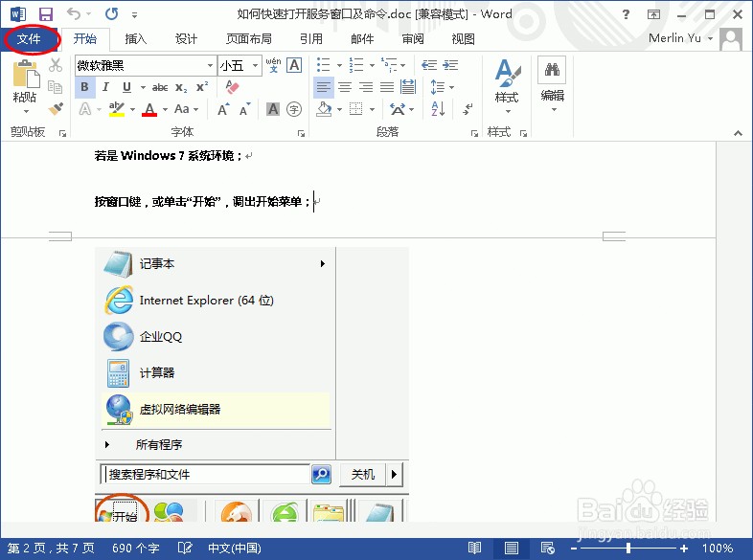
Task: Toggle Bold formatting
Action: 84,87
